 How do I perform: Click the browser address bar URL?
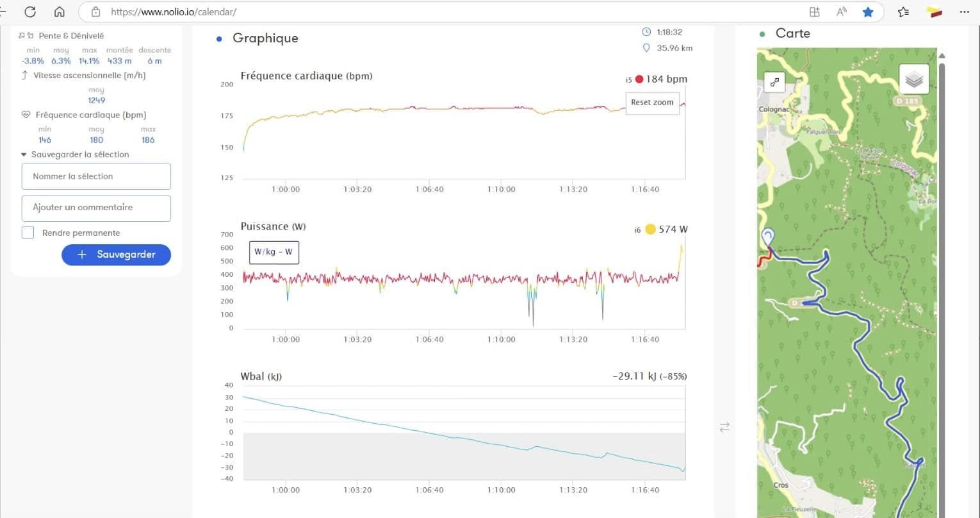tap(174, 12)
